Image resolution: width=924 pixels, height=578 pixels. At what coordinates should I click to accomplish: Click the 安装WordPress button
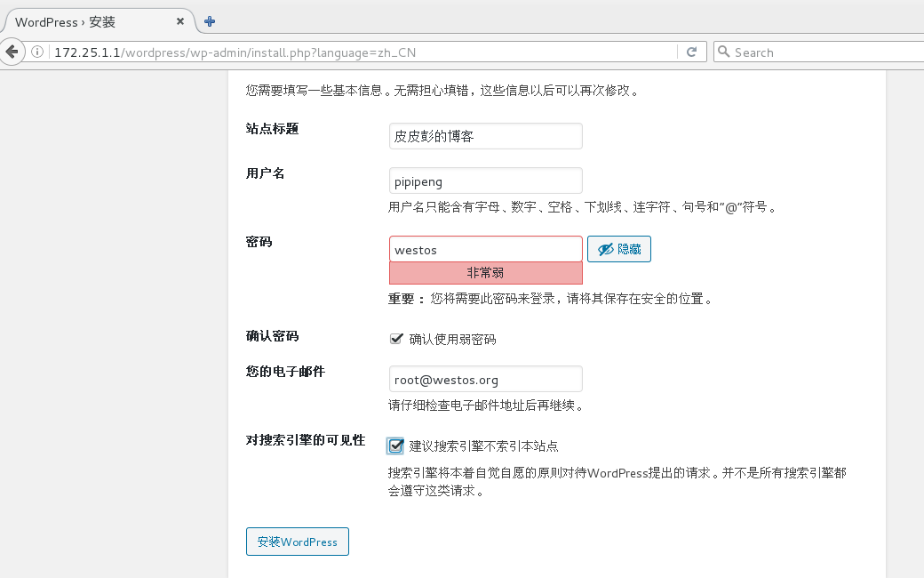[x=298, y=542]
